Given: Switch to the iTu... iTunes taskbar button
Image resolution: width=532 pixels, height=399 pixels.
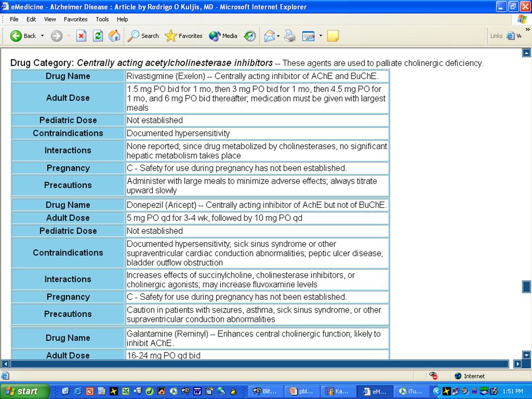Looking at the screenshot, I should click(x=411, y=391).
